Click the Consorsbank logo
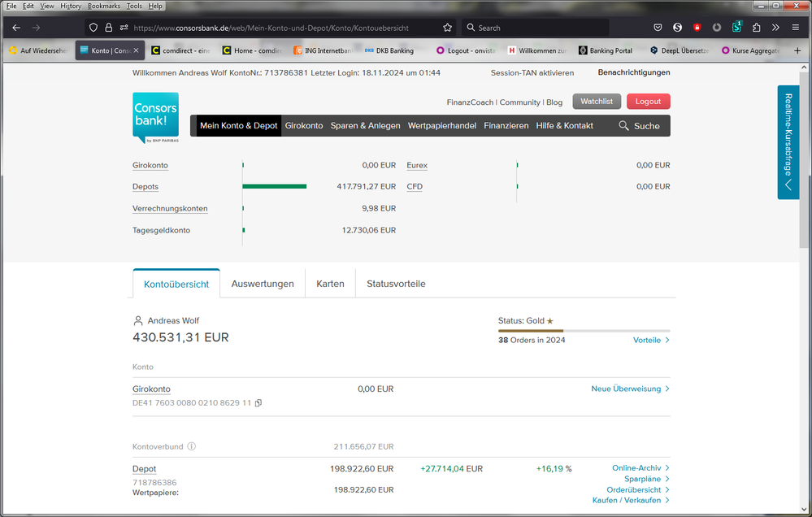The height and width of the screenshot is (517, 812). 156,118
